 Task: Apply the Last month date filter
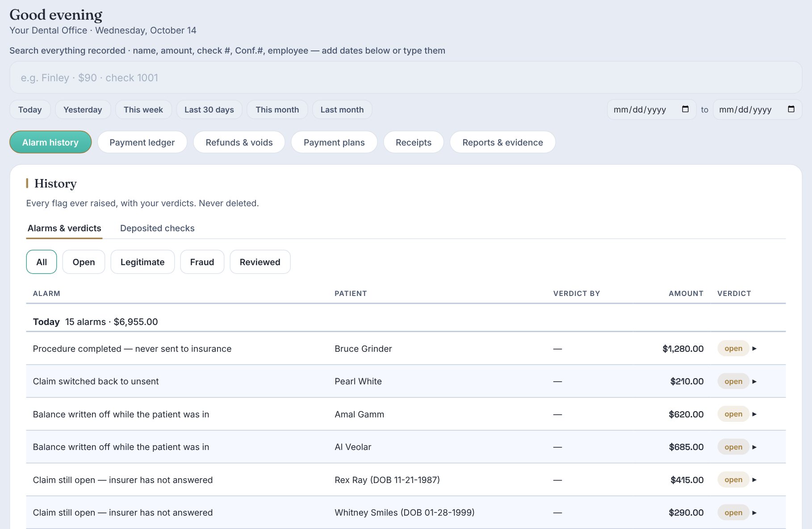pos(342,109)
